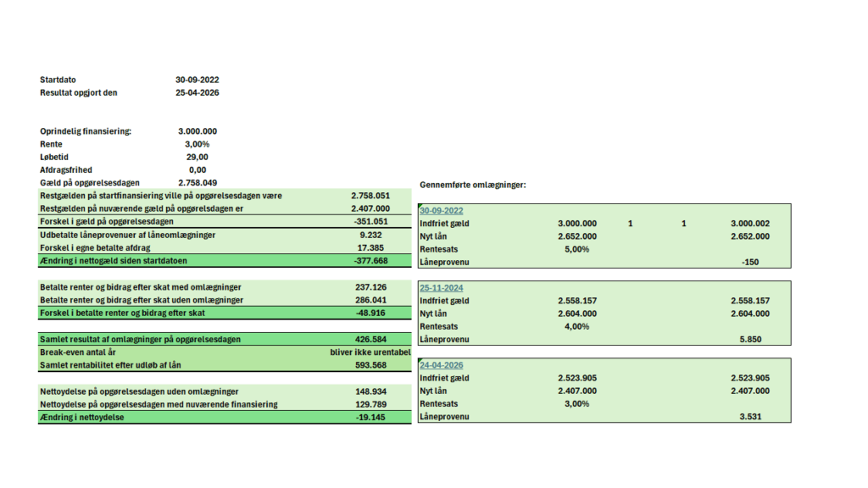Click the value 2.758.049
This screenshot has height=488, width=868.
coord(197,183)
